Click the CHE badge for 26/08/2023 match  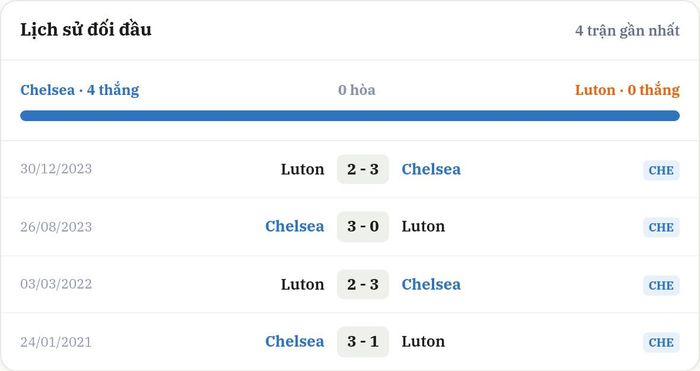point(661,227)
